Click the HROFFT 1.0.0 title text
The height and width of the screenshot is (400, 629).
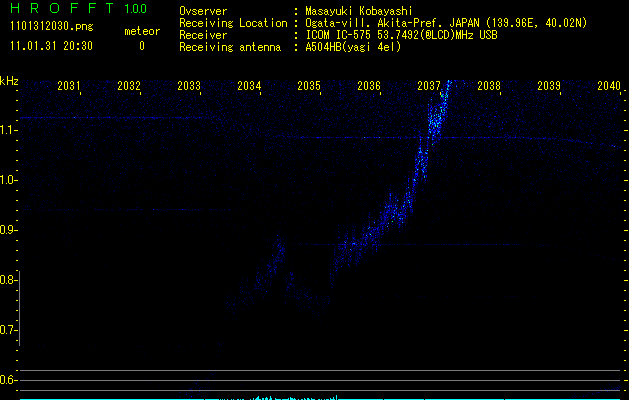[78, 8]
